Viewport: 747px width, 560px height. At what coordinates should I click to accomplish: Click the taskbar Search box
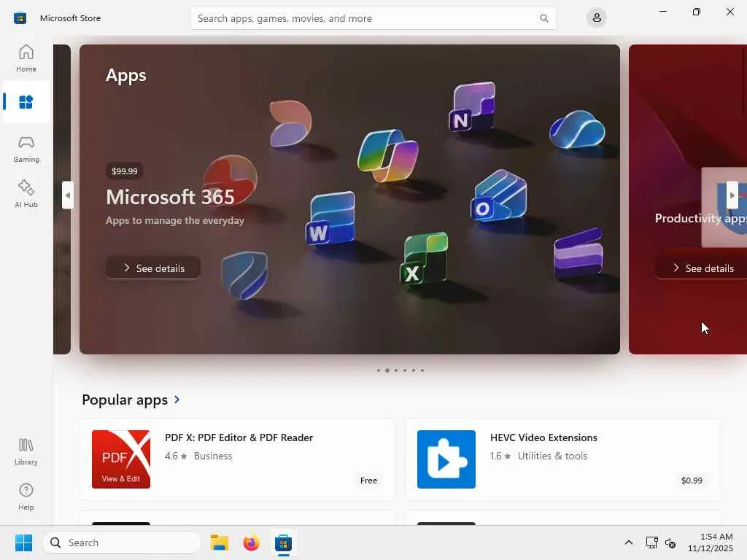tap(122, 542)
